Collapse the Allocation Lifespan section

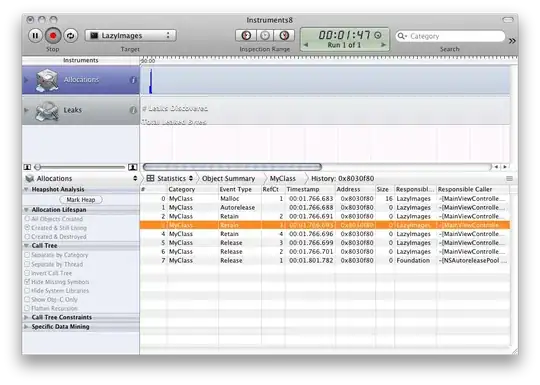point(27,210)
